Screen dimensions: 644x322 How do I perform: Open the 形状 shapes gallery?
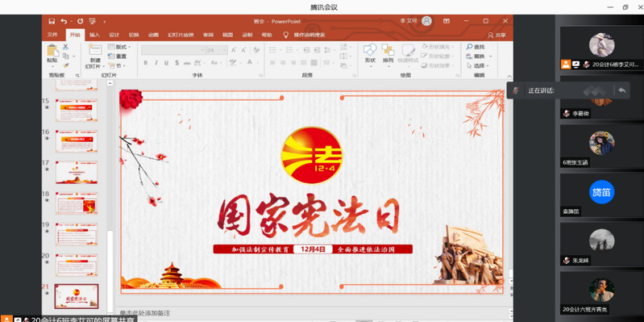point(370,53)
